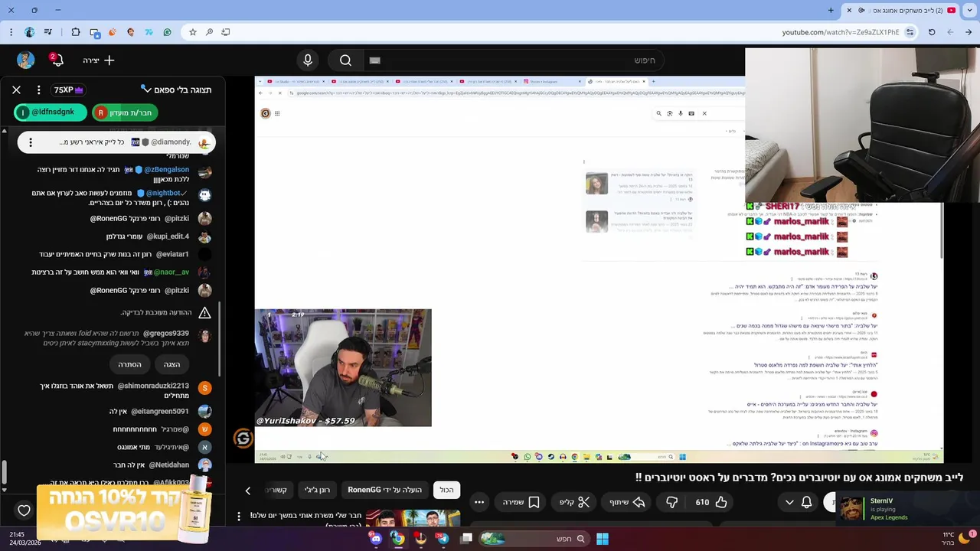The height and width of the screenshot is (551, 980).
Task: Click the @kupi_edit.4 chat message
Action: [158, 236]
